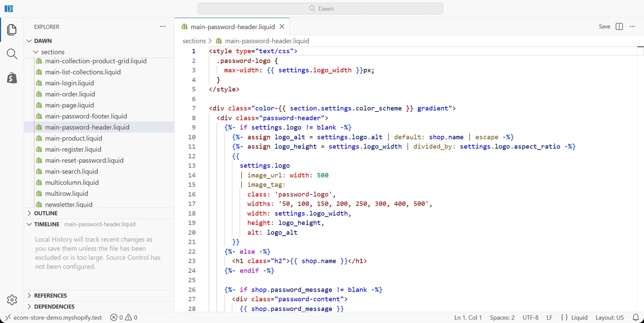Click the Dawn search box
Image resolution: width=644 pixels, height=323 pixels.
320,8
